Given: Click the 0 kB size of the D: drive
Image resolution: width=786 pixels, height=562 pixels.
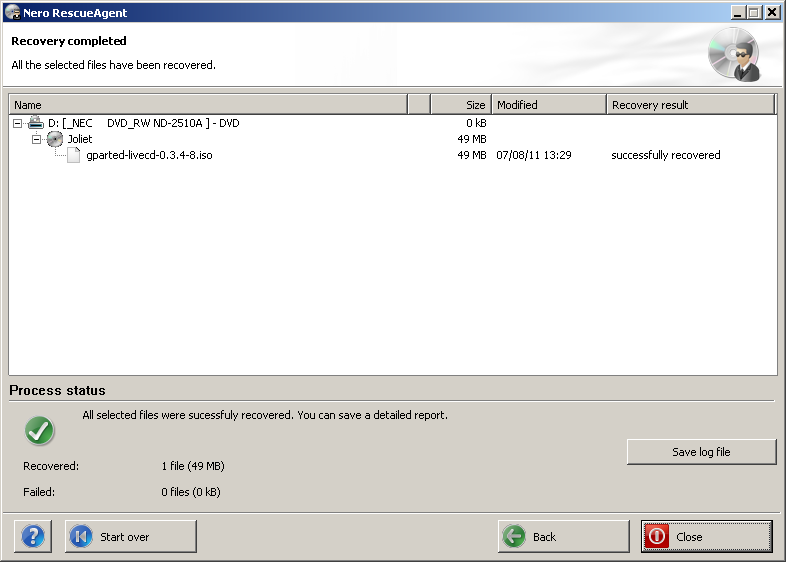Looking at the screenshot, I should (476, 123).
